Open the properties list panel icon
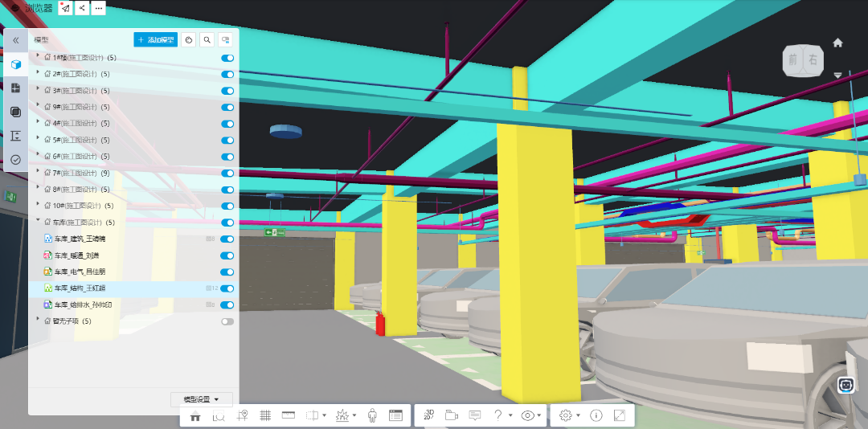Screen dimensions: 868x429 395,415
